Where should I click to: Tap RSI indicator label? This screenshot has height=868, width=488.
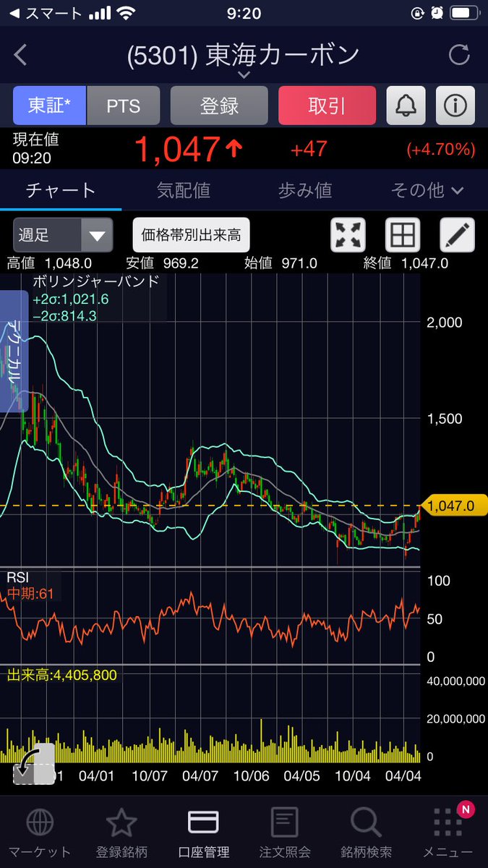click(18, 578)
